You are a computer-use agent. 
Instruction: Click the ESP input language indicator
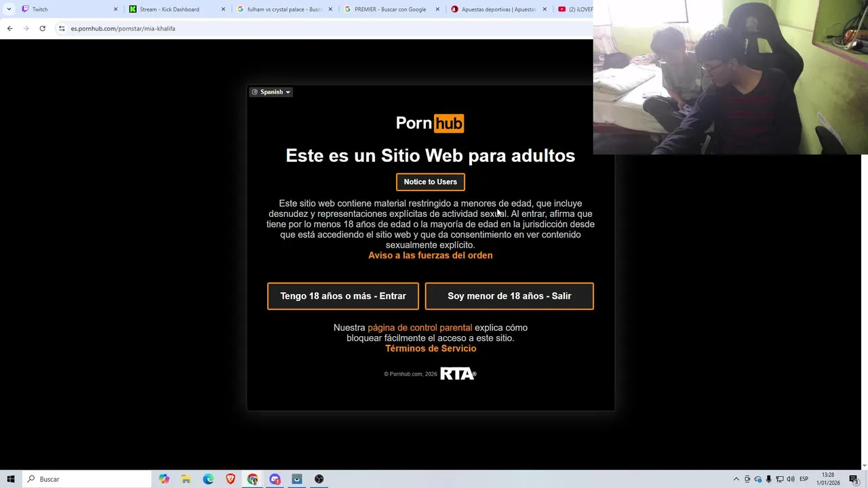[804, 479]
